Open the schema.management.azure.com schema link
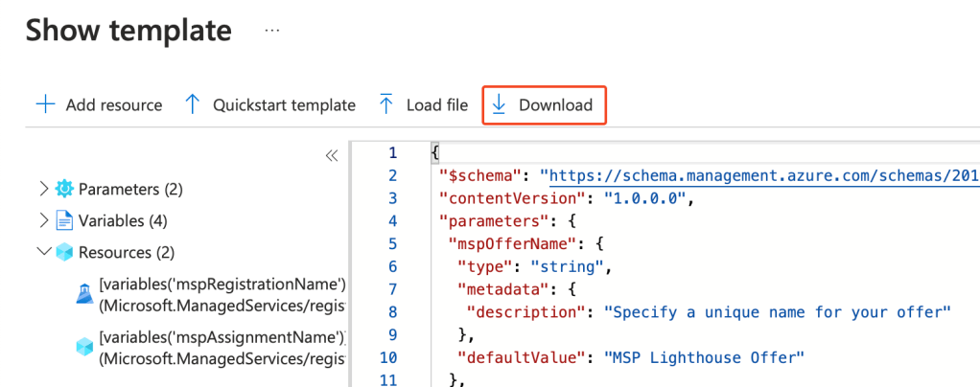The image size is (980, 387). tap(758, 175)
